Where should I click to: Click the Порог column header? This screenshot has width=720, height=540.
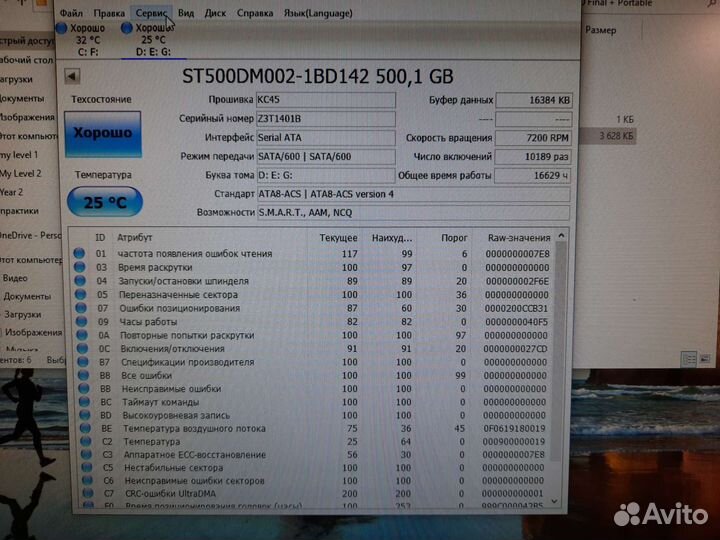tap(454, 238)
